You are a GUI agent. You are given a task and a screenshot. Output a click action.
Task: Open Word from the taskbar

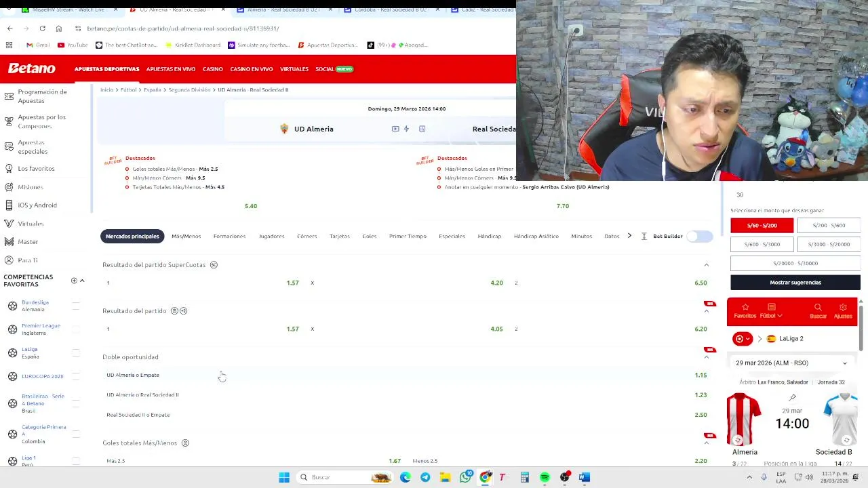[585, 477]
